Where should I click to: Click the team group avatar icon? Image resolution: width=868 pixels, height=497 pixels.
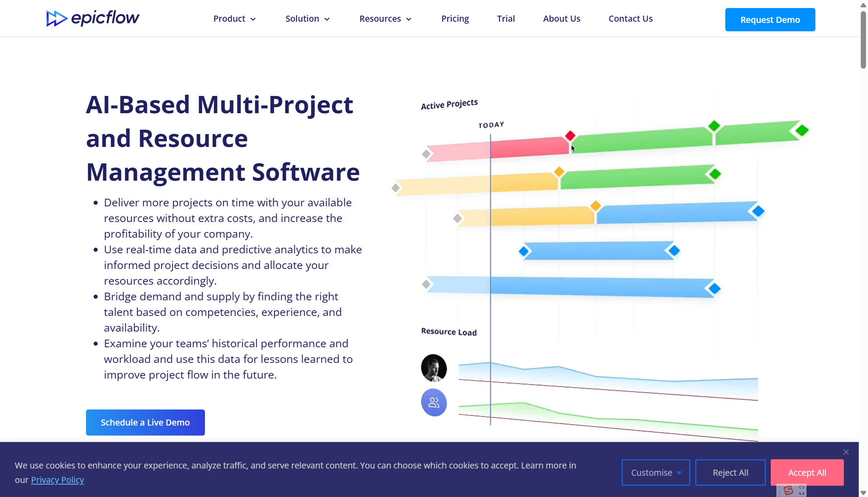tap(434, 402)
